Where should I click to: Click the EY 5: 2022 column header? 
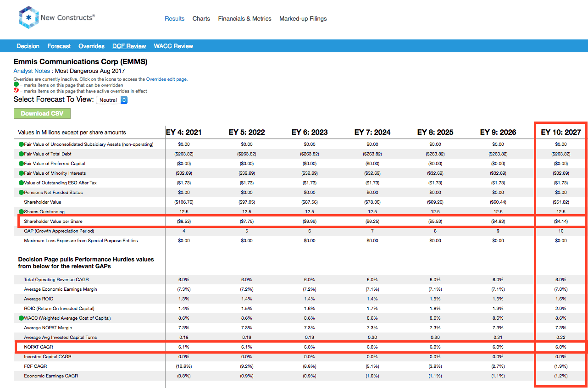[247, 132]
